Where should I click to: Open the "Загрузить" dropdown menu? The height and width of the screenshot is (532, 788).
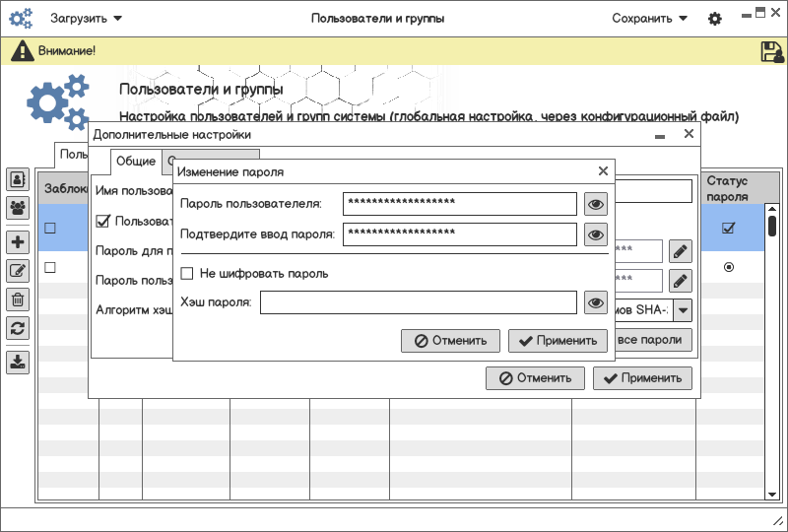tap(87, 19)
